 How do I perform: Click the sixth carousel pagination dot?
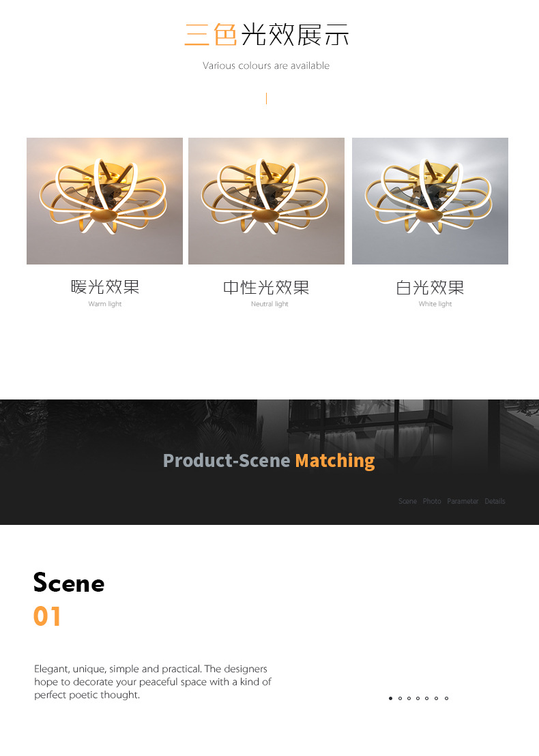click(436, 698)
